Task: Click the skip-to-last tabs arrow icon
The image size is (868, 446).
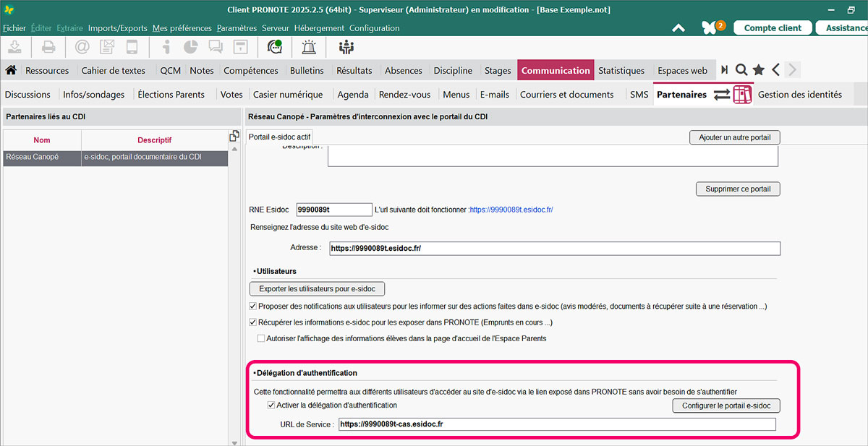Action: (724, 70)
